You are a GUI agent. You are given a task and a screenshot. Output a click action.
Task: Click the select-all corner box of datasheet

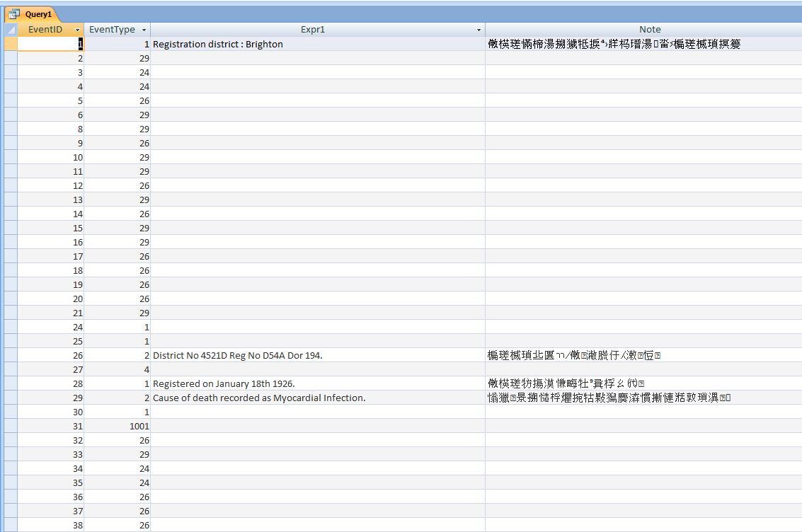pyautogui.click(x=11, y=30)
